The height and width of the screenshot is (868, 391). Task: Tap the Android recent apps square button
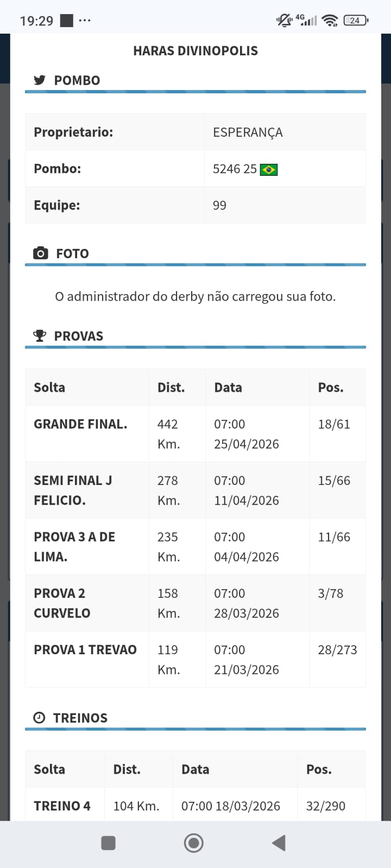point(109,843)
